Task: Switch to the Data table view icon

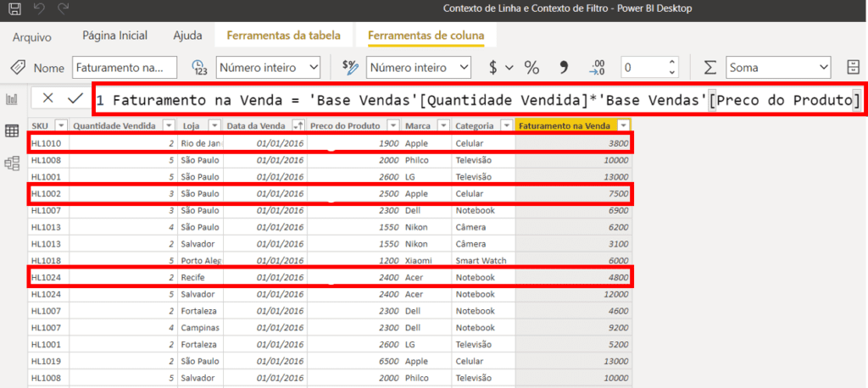Action: coord(12,131)
